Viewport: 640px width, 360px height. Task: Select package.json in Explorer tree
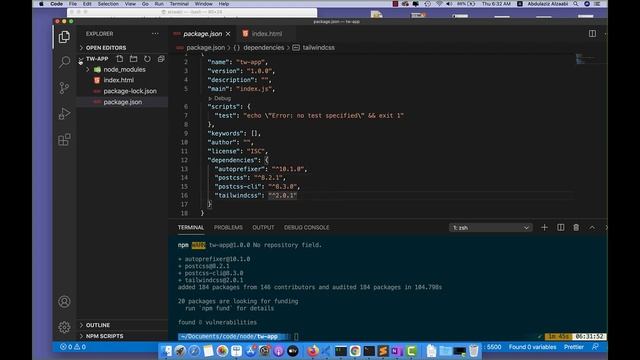tap(122, 102)
